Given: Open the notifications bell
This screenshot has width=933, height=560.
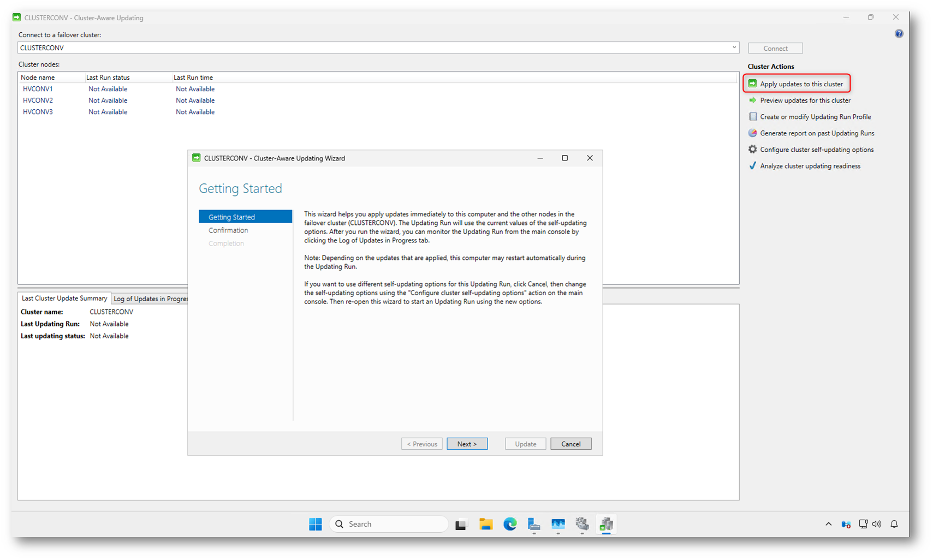Looking at the screenshot, I should click(894, 524).
